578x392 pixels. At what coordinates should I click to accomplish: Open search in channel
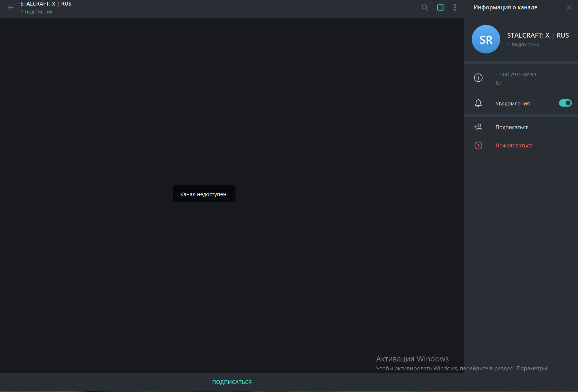[x=425, y=8]
